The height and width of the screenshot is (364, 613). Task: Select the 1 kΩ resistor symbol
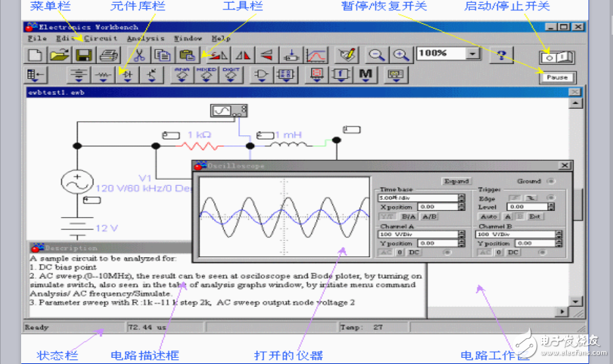200,146
